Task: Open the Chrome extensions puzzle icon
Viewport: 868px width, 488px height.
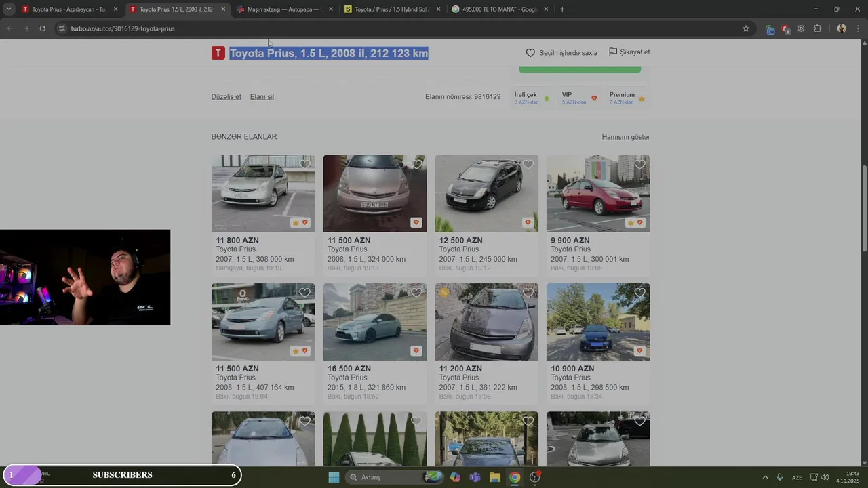Action: (817, 28)
